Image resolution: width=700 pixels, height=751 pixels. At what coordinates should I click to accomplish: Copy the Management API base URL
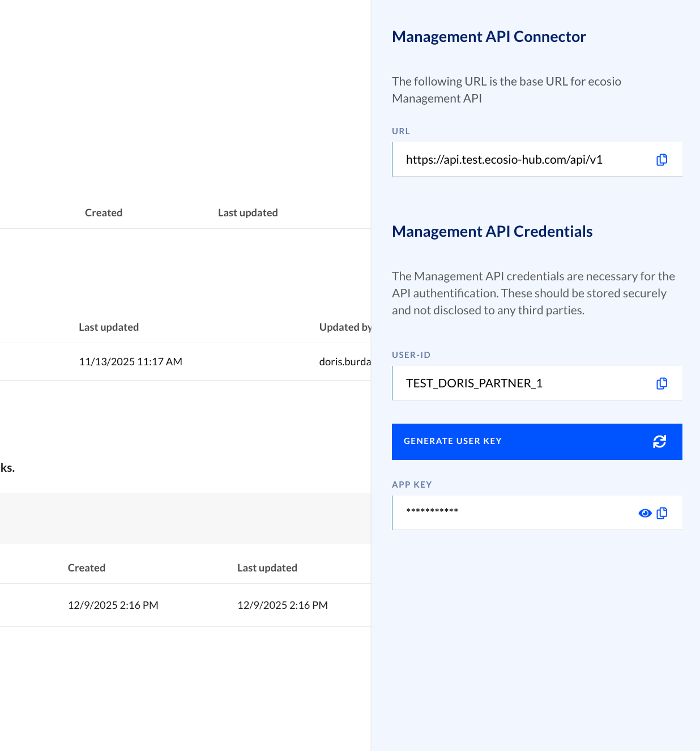661,160
